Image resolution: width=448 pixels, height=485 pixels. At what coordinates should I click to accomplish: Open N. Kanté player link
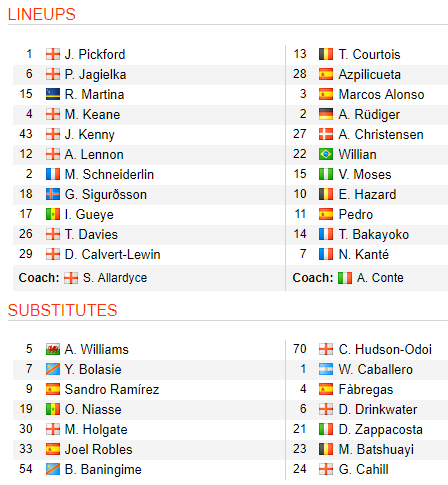pos(364,254)
